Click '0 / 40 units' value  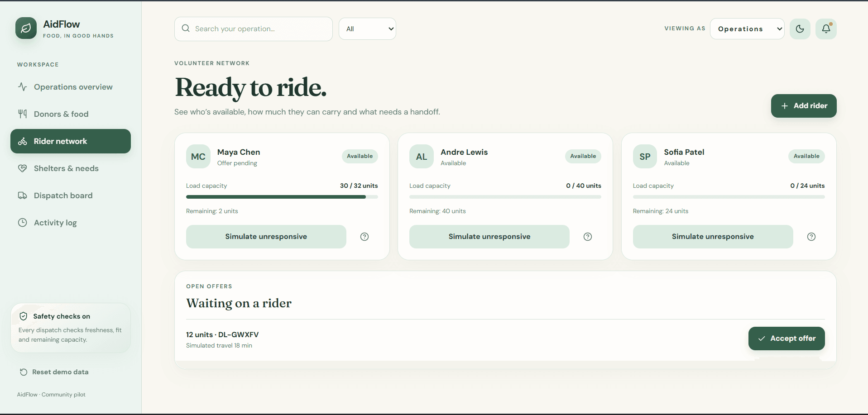coord(584,186)
